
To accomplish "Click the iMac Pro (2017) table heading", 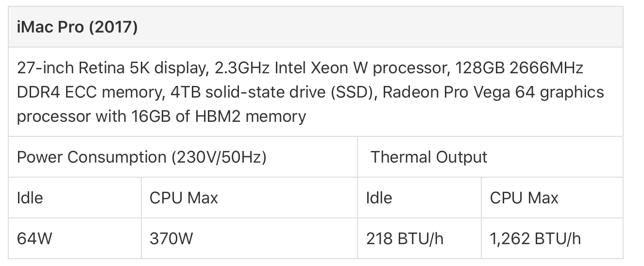I will click(77, 27).
